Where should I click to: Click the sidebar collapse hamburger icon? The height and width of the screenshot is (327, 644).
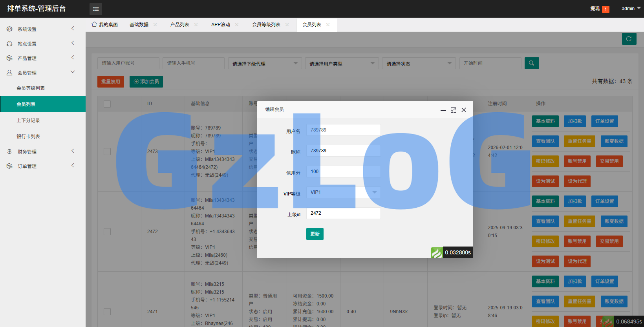(96, 9)
